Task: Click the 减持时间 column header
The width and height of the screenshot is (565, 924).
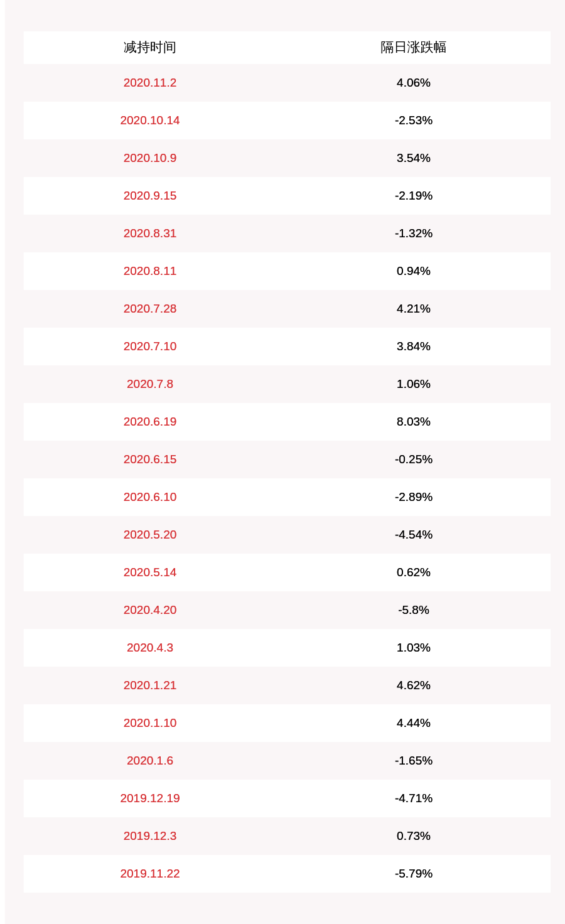Action: 149,47
